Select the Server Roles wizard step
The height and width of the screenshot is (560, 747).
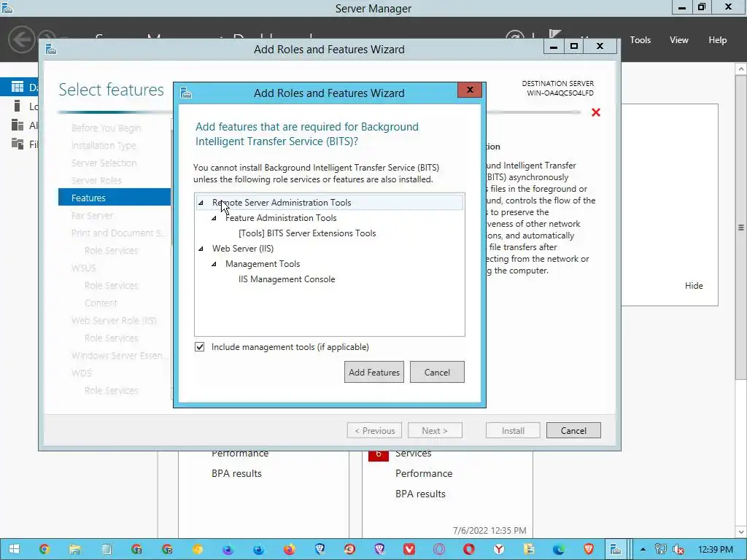(x=97, y=180)
